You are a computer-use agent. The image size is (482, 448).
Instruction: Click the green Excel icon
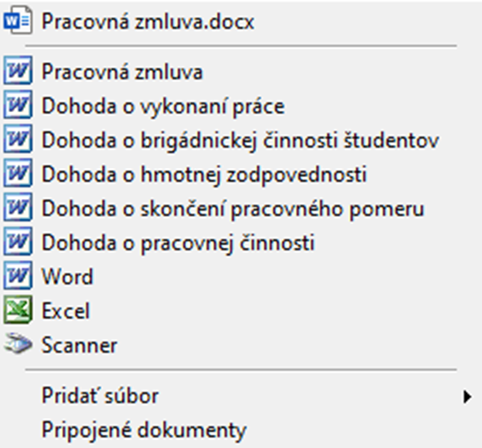[17, 310]
